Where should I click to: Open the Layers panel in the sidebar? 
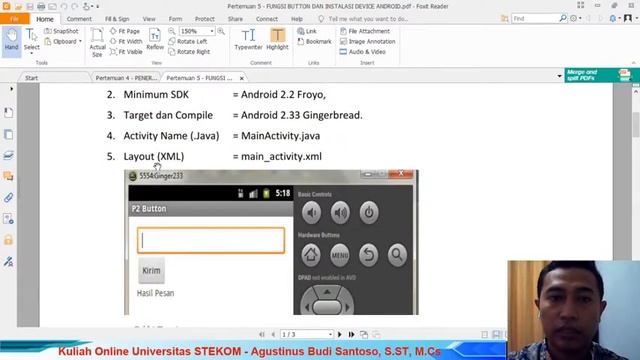click(9, 156)
